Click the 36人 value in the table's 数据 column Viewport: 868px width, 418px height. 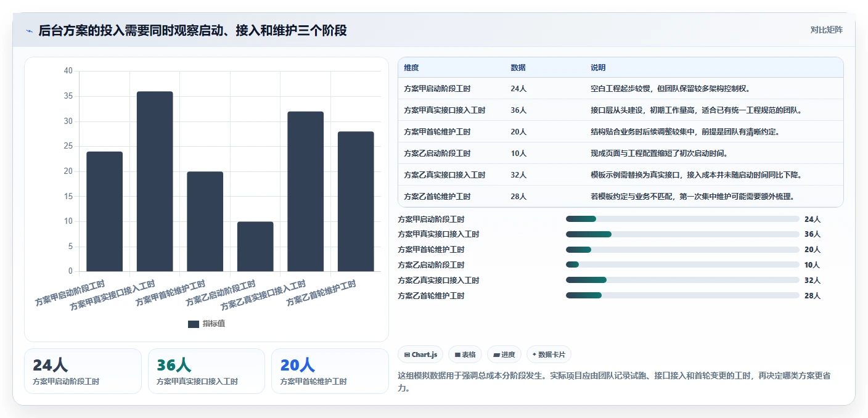pos(518,110)
